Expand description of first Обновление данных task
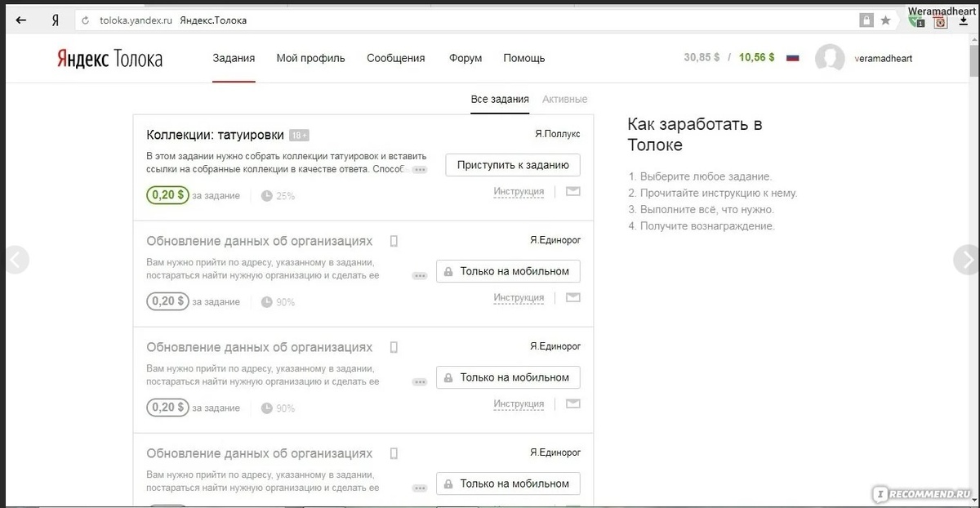 pyautogui.click(x=420, y=276)
